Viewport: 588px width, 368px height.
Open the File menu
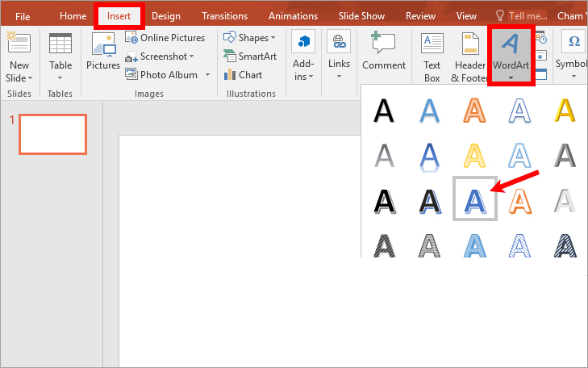click(23, 16)
